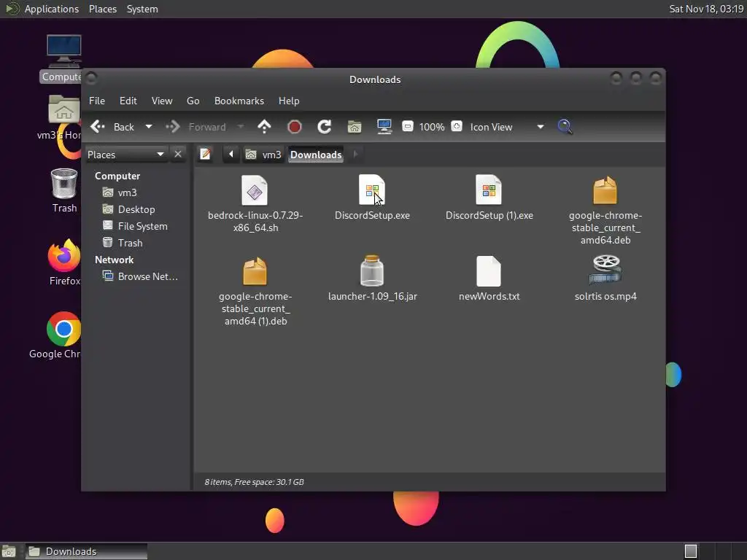The width and height of the screenshot is (747, 560).
Task: Reload the current folder
Action: coord(325,127)
